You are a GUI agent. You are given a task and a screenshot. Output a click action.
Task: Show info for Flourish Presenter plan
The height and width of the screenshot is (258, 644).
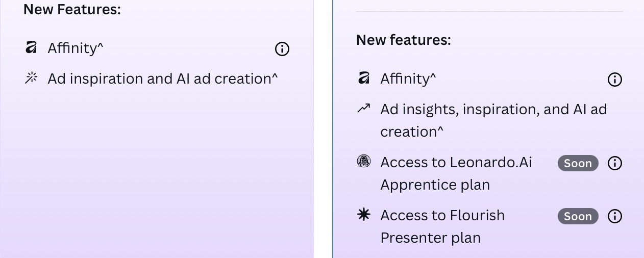[x=615, y=216]
